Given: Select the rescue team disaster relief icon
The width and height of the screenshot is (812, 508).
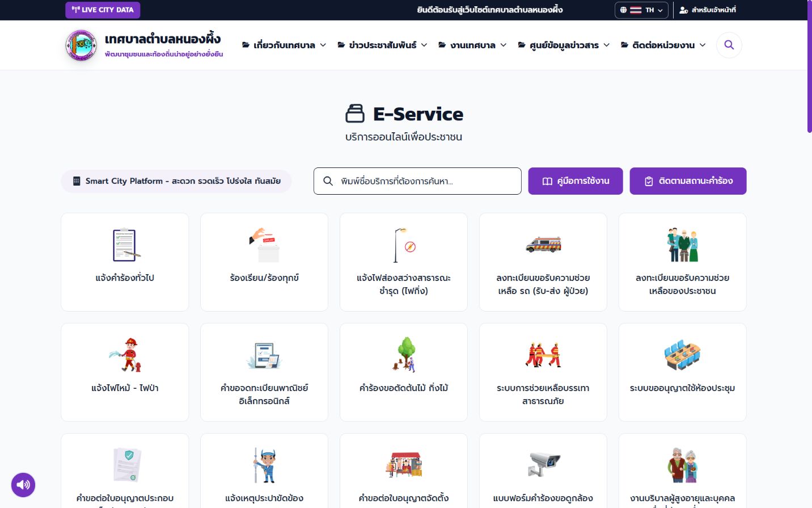Looking at the screenshot, I should click(543, 355).
